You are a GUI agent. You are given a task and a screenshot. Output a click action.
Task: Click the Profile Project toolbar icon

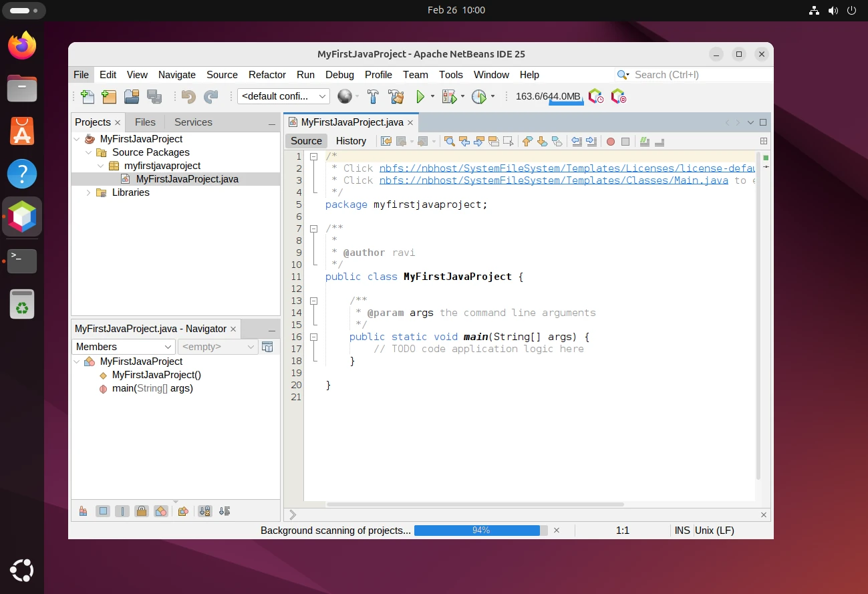(479, 97)
